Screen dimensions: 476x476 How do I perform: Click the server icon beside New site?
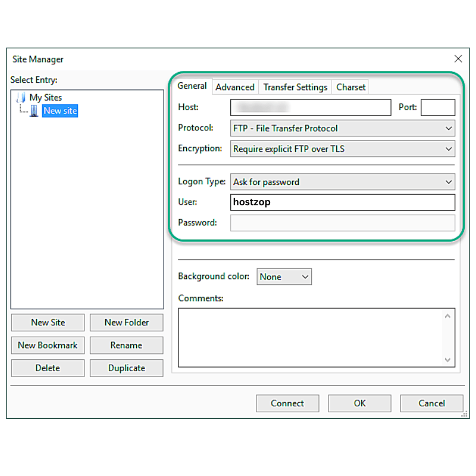pos(34,111)
